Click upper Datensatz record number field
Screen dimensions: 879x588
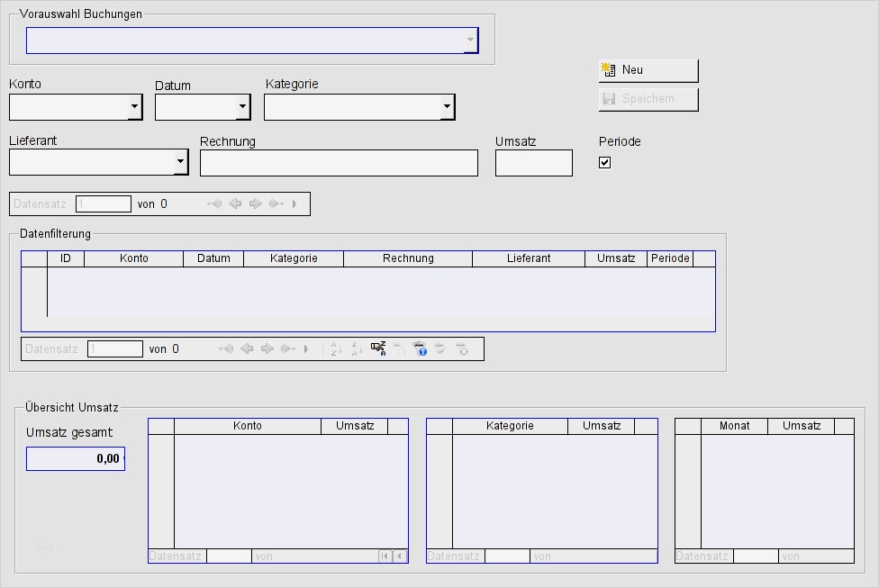coord(104,204)
